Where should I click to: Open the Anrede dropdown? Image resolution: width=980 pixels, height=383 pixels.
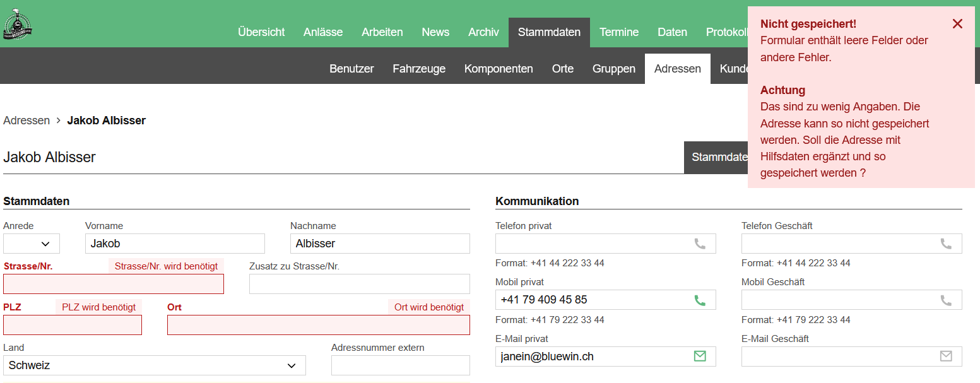click(32, 244)
